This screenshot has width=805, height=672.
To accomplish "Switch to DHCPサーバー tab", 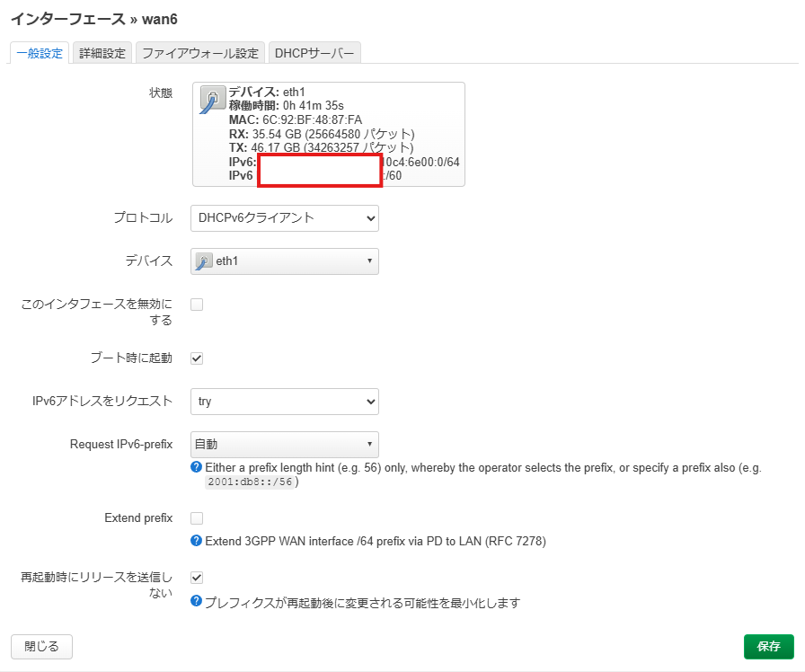I will tap(314, 53).
